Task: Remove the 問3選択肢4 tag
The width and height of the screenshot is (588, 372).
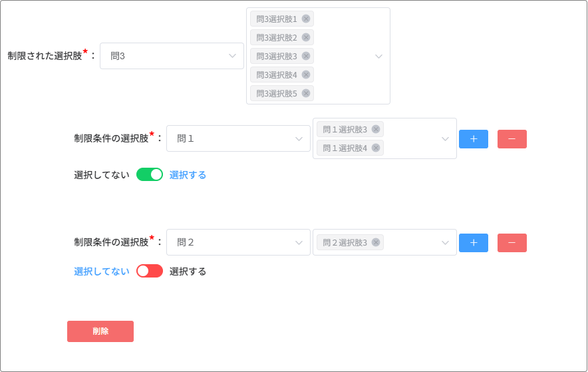Action: [x=306, y=75]
